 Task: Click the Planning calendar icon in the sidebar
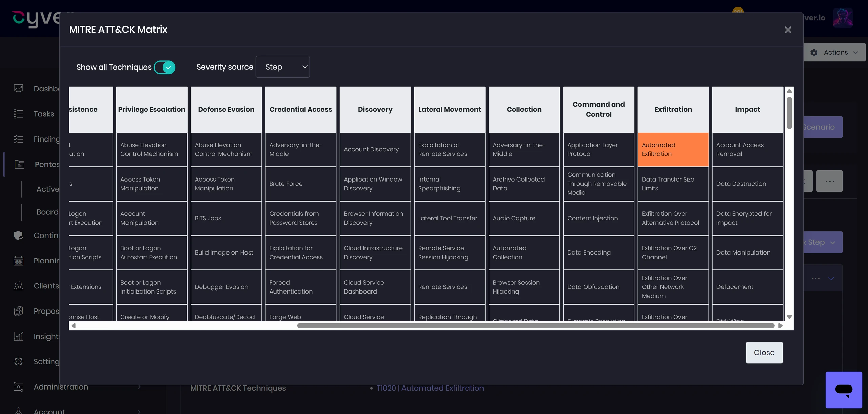pos(18,261)
